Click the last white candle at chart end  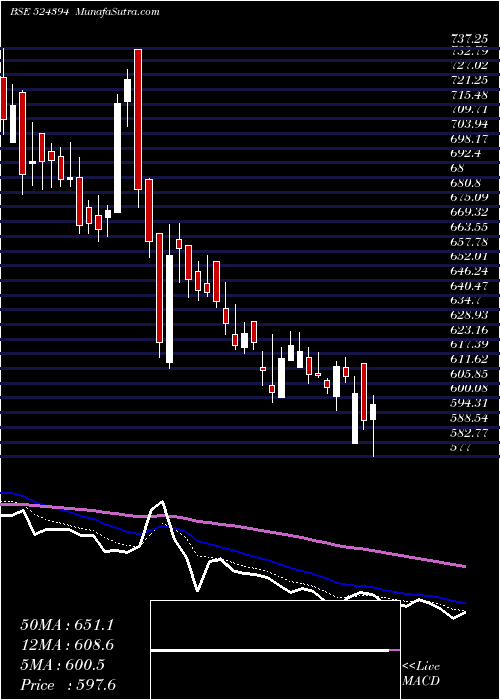[373, 412]
